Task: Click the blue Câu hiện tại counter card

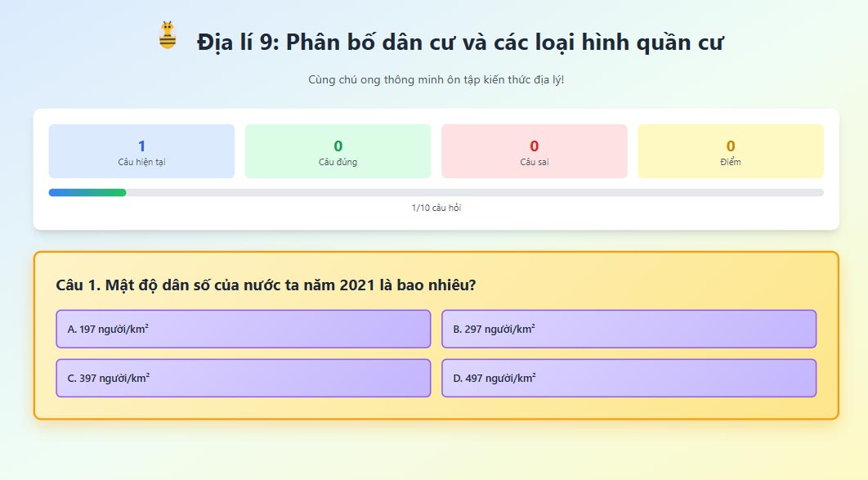Action: click(x=141, y=150)
